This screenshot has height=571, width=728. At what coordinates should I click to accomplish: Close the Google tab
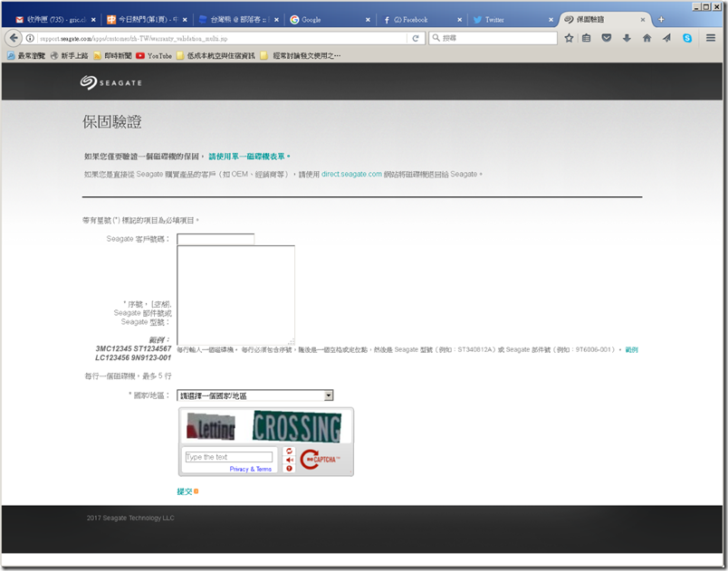coord(368,20)
